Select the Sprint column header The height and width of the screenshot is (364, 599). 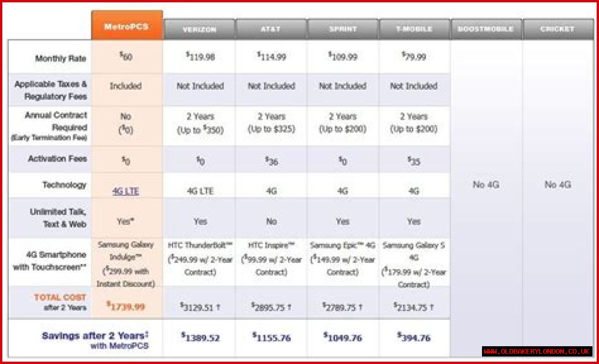(x=343, y=29)
